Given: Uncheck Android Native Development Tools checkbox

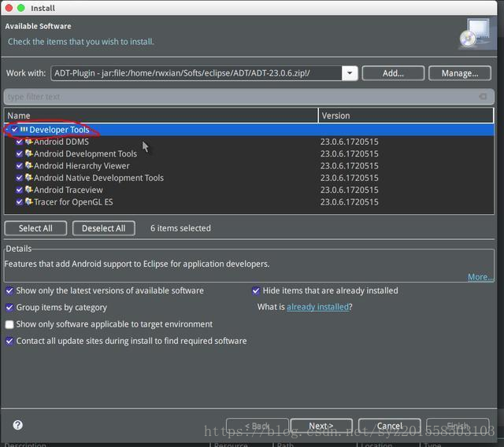Looking at the screenshot, I should 19,178.
